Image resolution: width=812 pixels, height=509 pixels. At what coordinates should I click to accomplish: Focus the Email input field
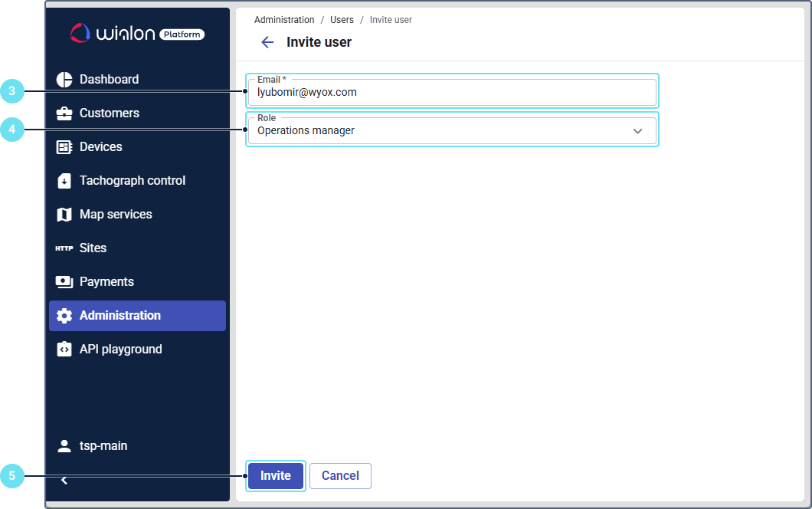pos(452,93)
